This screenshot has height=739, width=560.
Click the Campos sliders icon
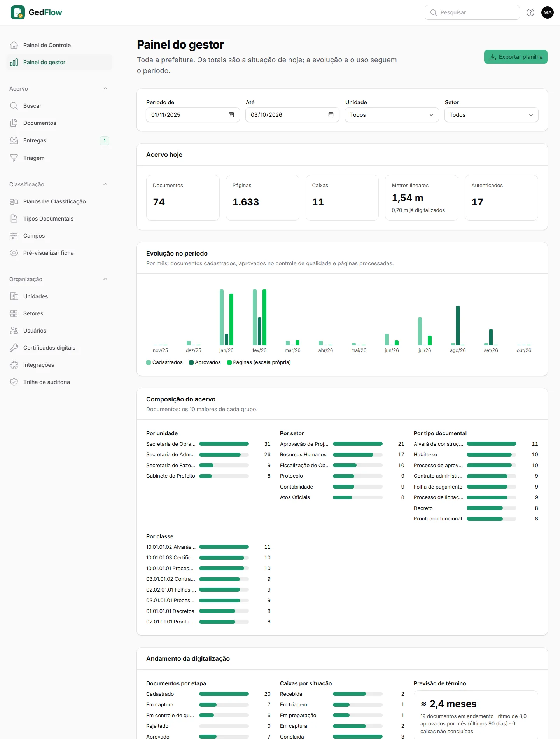[14, 236]
